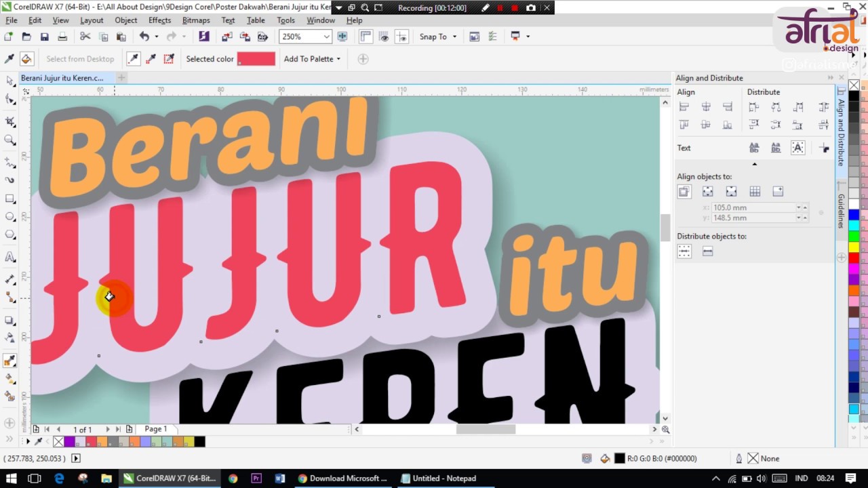Select the Rectangle tool
This screenshot has height=488, width=868.
click(9, 199)
